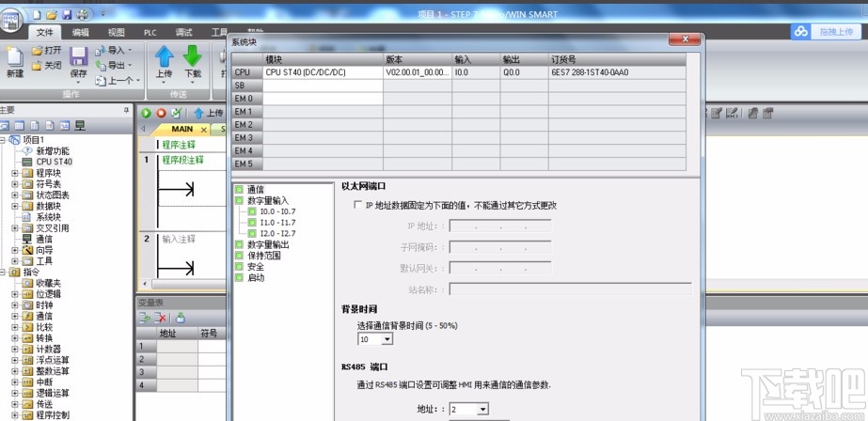Click the 关闭 (Close) ribbon button
Viewport: 868px width, 421px height.
click(46, 66)
